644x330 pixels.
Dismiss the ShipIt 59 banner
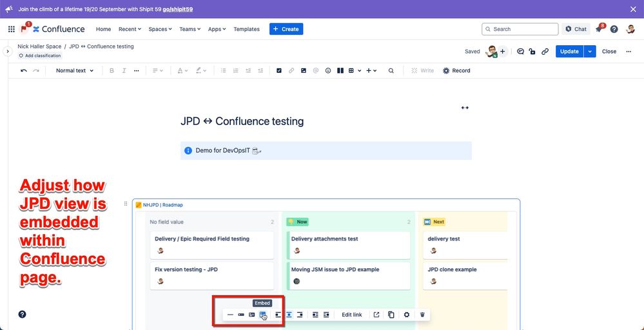[x=633, y=9]
